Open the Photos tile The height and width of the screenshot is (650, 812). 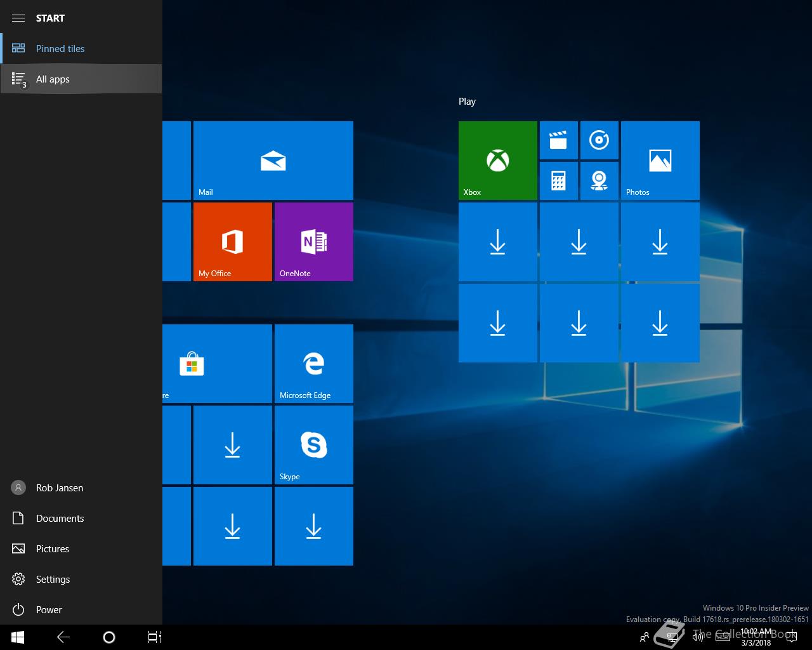pyautogui.click(x=660, y=161)
